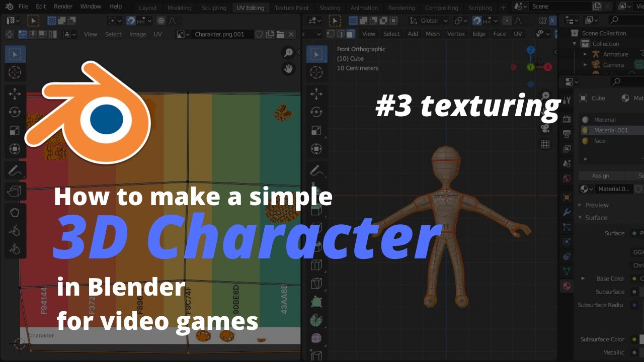Switch orthographic/perspective with the grid icon
The height and width of the screenshot is (362, 644).
point(545,144)
